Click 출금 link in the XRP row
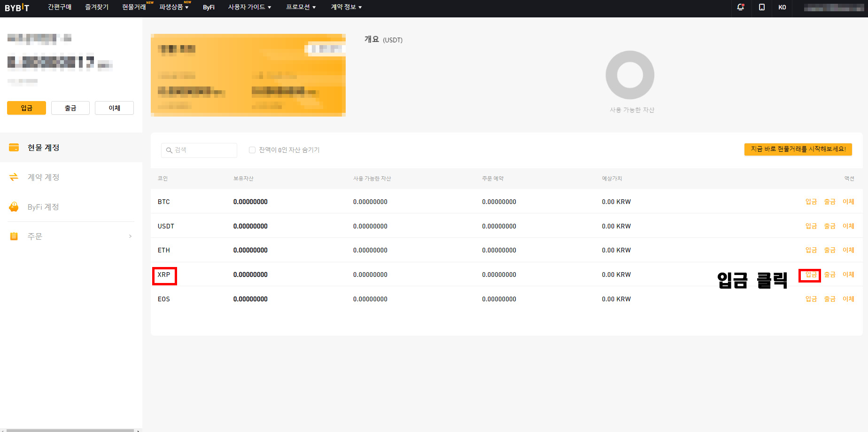Viewport: 868px width, 432px height. (x=829, y=275)
